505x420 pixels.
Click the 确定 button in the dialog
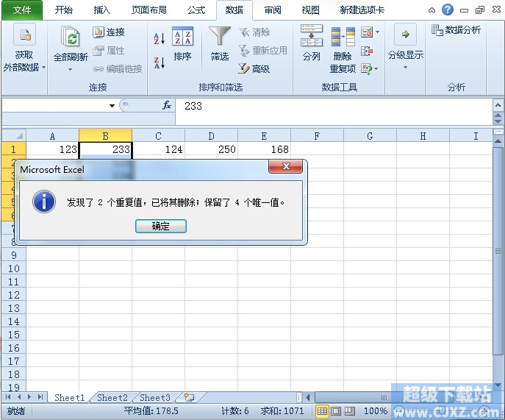(161, 227)
